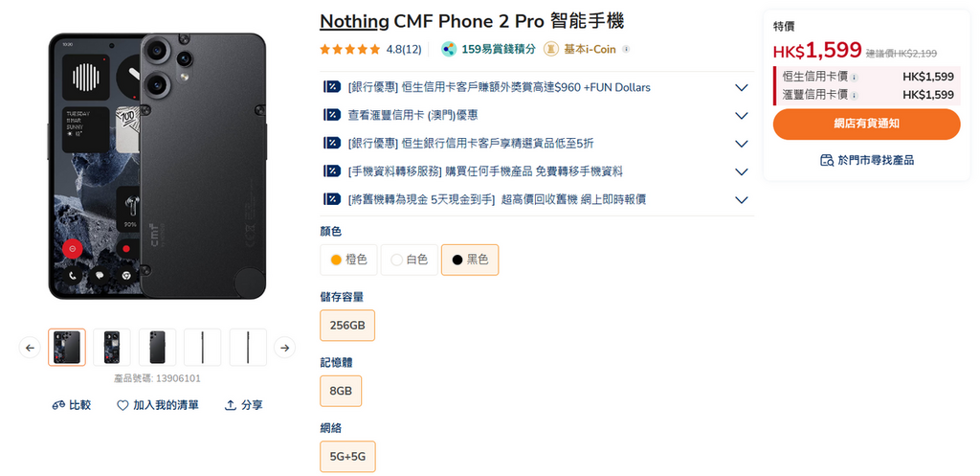The width and height of the screenshot is (980, 476).
Task: Open the Nothing brand link in title
Action: pos(354,21)
